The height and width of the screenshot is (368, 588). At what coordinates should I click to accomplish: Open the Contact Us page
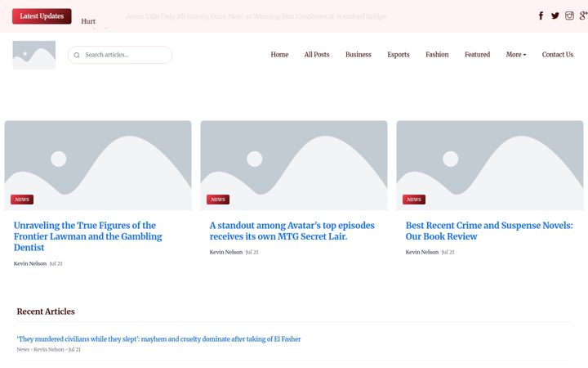[558, 55]
